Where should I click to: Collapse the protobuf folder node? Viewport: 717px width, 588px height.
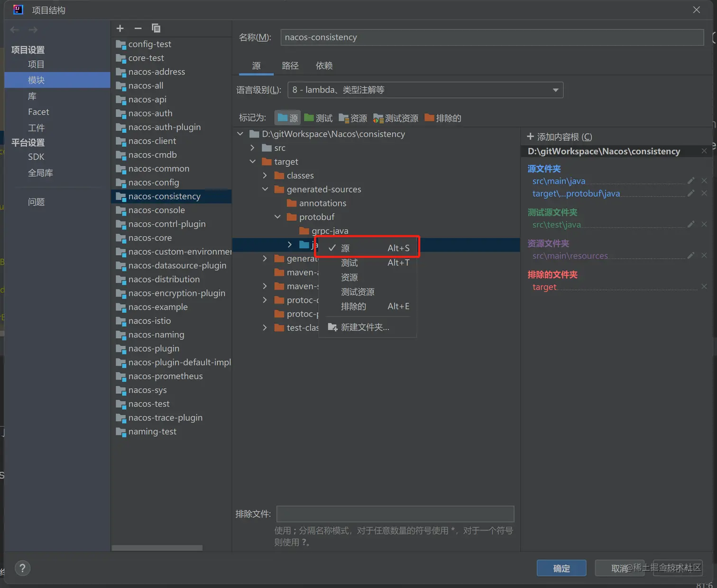[x=277, y=217]
